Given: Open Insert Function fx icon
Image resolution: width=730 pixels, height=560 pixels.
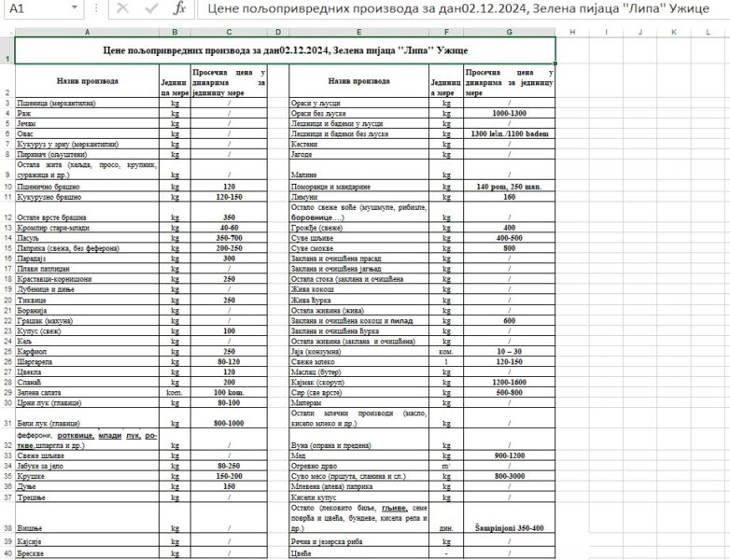Looking at the screenshot, I should click(179, 8).
